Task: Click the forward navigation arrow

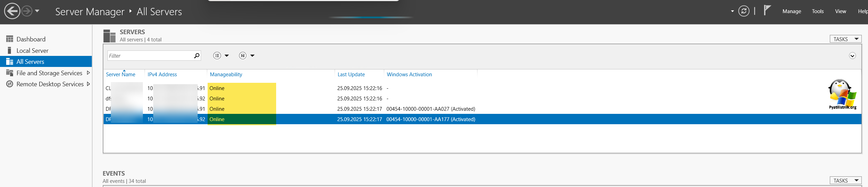Action: [x=27, y=11]
